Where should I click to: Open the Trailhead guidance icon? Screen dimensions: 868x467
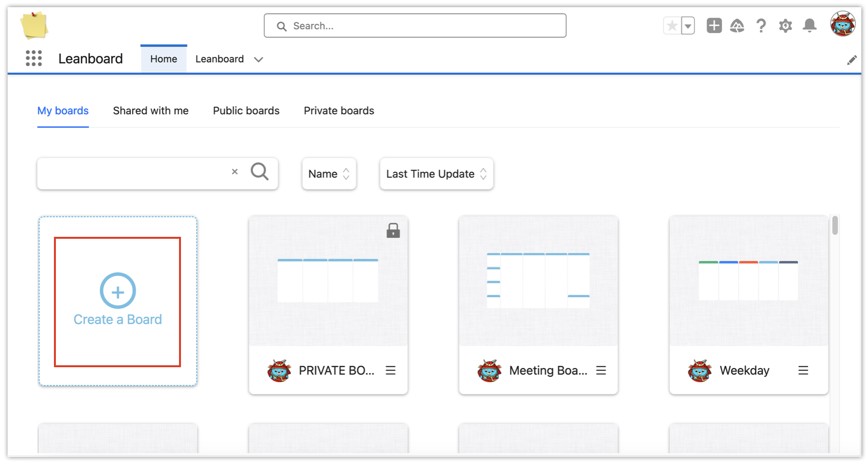[x=737, y=26]
